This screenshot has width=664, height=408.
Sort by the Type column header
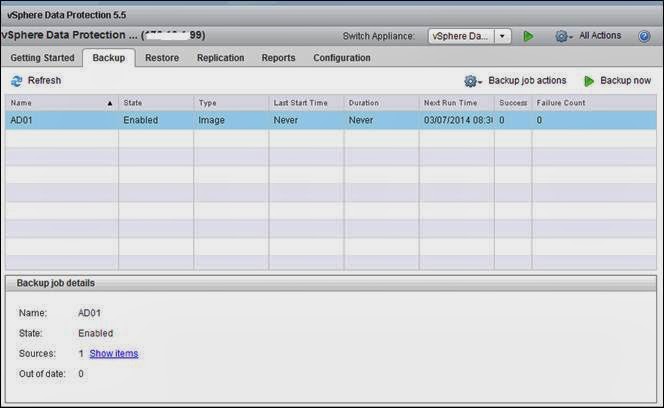[231, 103]
